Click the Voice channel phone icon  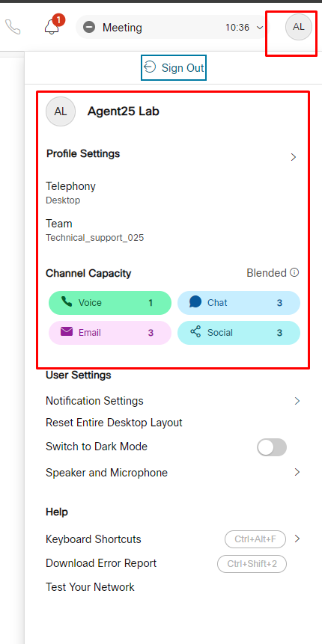66,302
